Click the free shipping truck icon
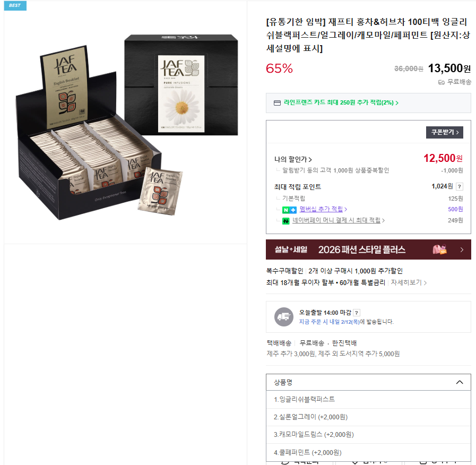Screen dimensions: 476x465 point(442,82)
